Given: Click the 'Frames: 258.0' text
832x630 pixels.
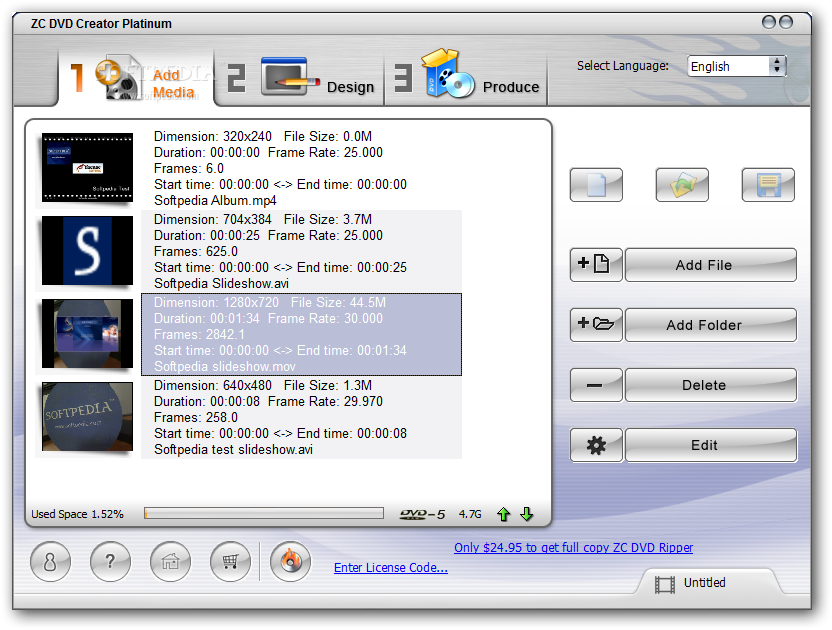Looking at the screenshot, I should coord(196,417).
